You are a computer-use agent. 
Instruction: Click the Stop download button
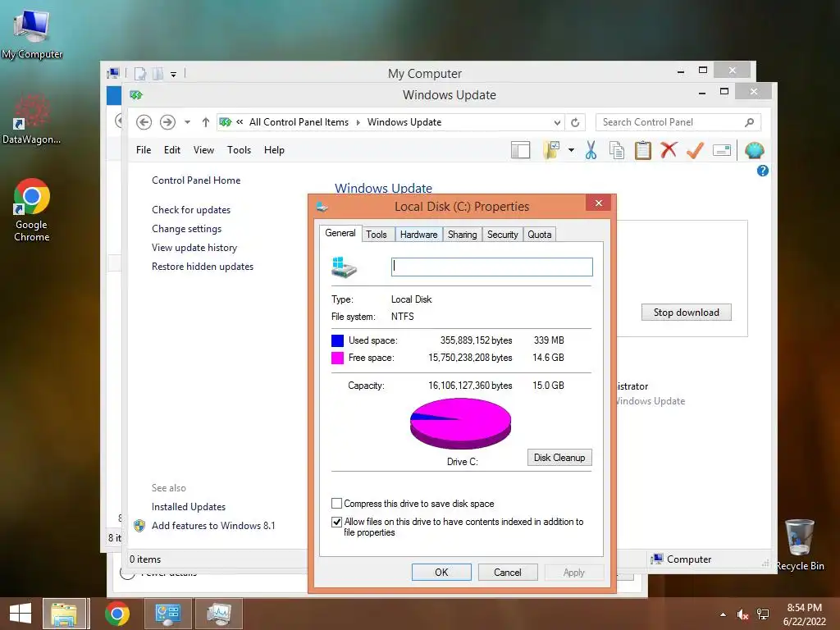tap(687, 313)
